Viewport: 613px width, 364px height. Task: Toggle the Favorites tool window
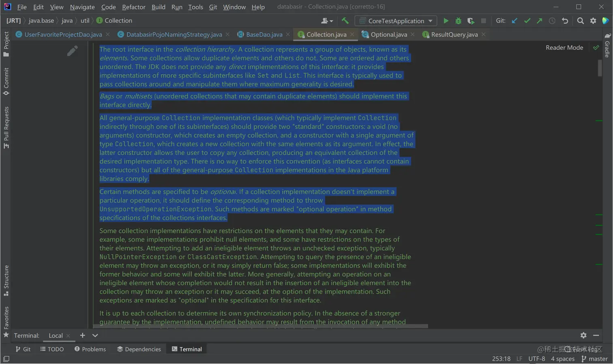6,322
